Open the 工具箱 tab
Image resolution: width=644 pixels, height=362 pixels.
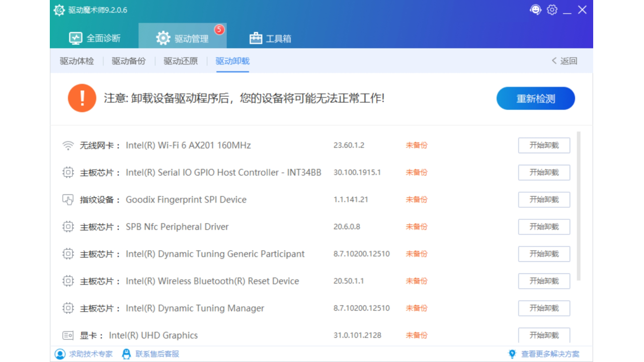(270, 38)
